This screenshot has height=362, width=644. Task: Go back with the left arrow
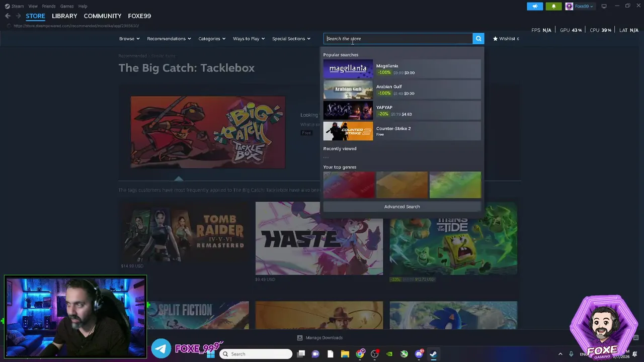[x=8, y=16]
